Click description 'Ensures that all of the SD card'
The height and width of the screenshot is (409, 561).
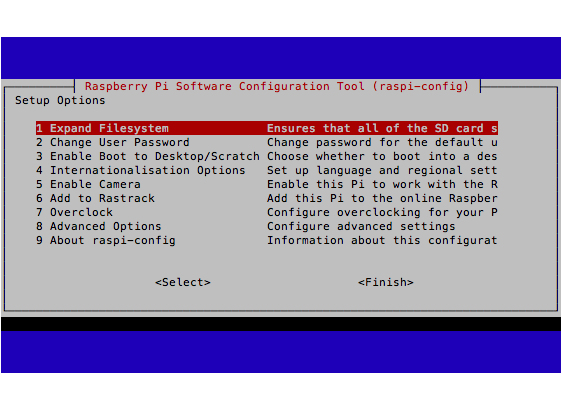pyautogui.click(x=375, y=128)
